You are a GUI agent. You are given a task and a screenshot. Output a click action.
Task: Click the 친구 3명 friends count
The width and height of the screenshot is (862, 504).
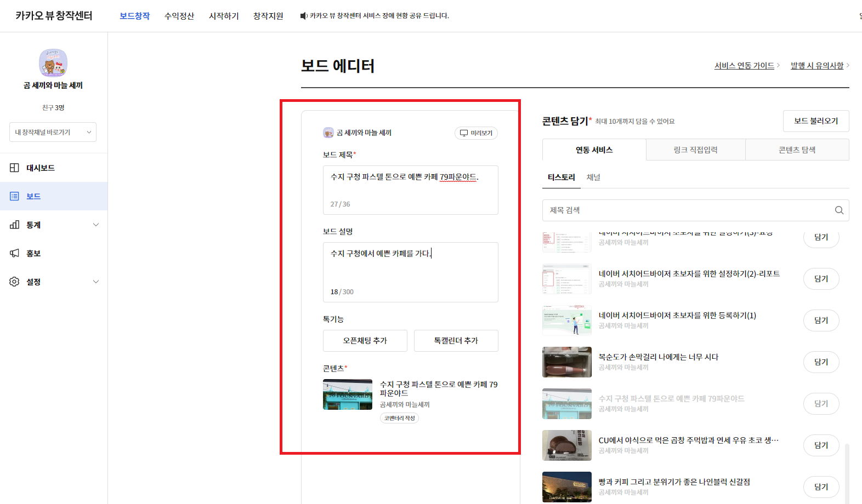53,108
